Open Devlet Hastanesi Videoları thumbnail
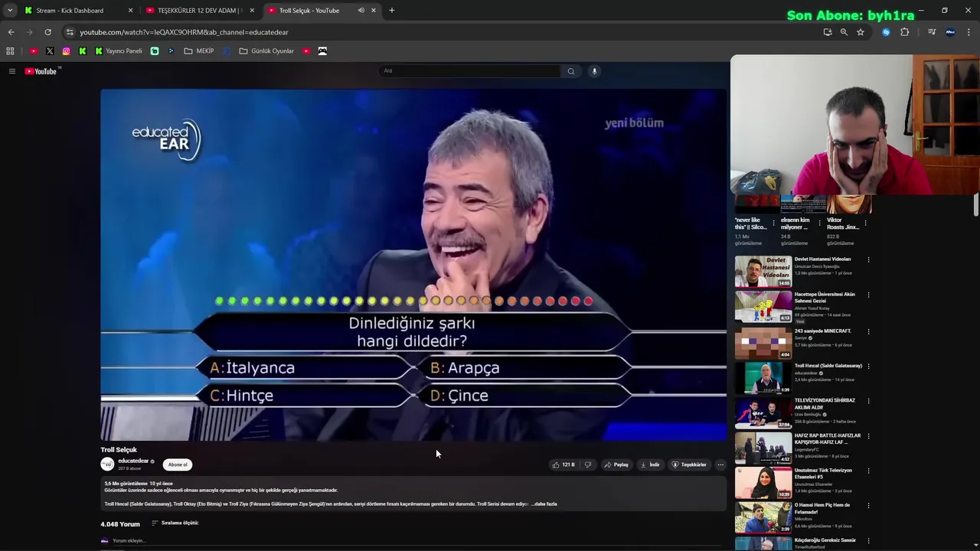This screenshot has height=551, width=980. [x=763, y=272]
